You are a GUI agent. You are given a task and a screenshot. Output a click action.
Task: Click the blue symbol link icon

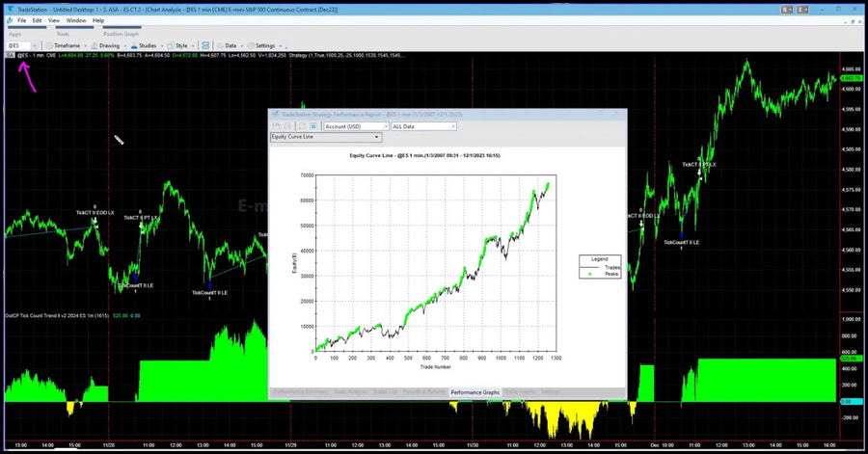coord(205,45)
